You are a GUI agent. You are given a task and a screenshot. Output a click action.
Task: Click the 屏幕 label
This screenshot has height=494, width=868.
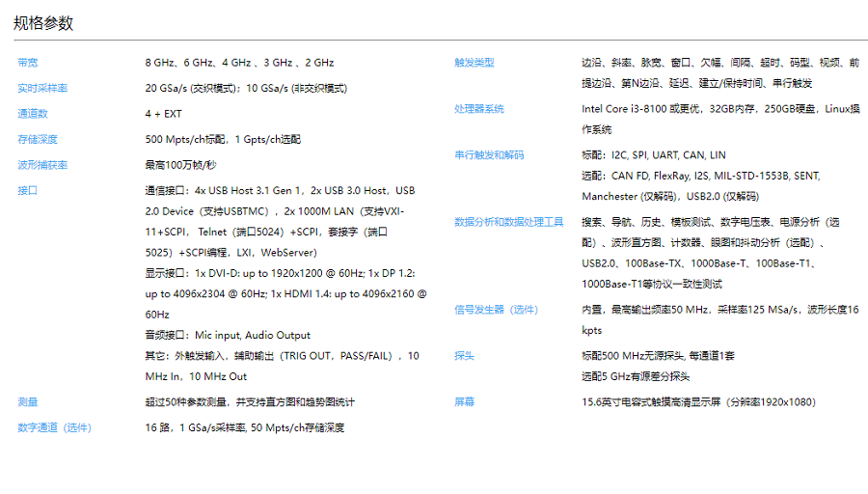pyautogui.click(x=464, y=401)
